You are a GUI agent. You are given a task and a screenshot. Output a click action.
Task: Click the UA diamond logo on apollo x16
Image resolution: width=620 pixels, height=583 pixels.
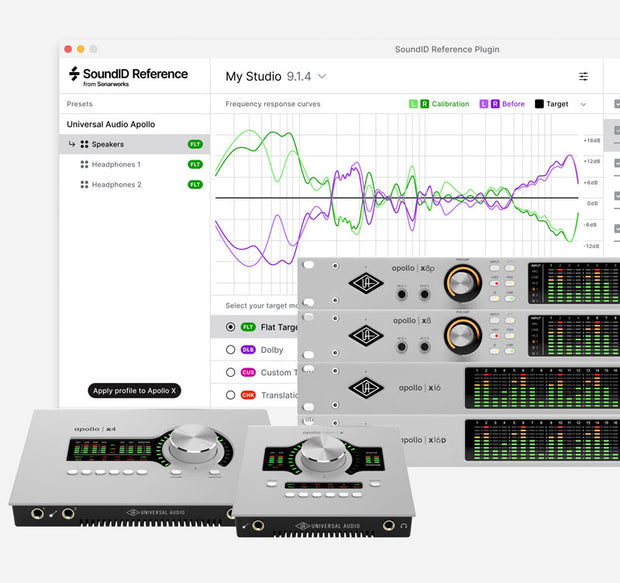click(x=366, y=388)
